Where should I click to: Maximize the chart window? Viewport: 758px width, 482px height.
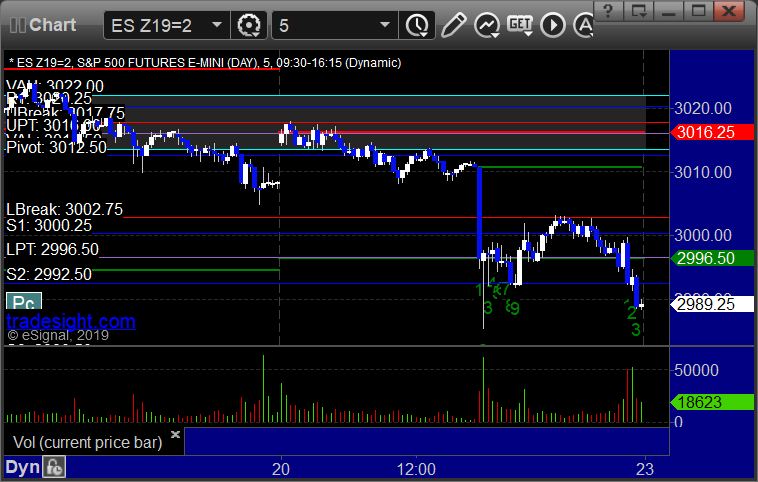point(699,11)
